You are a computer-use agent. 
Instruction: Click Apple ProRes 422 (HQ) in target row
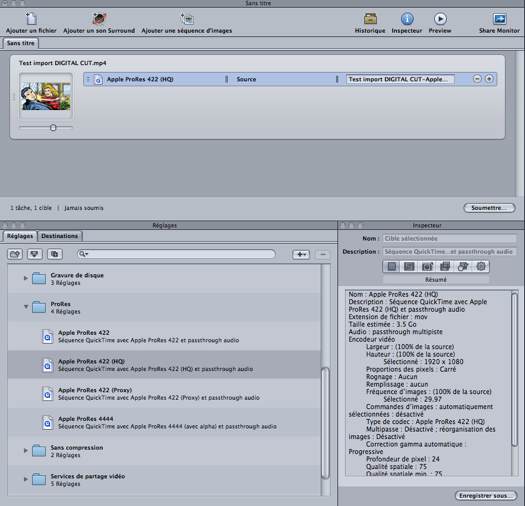point(140,79)
